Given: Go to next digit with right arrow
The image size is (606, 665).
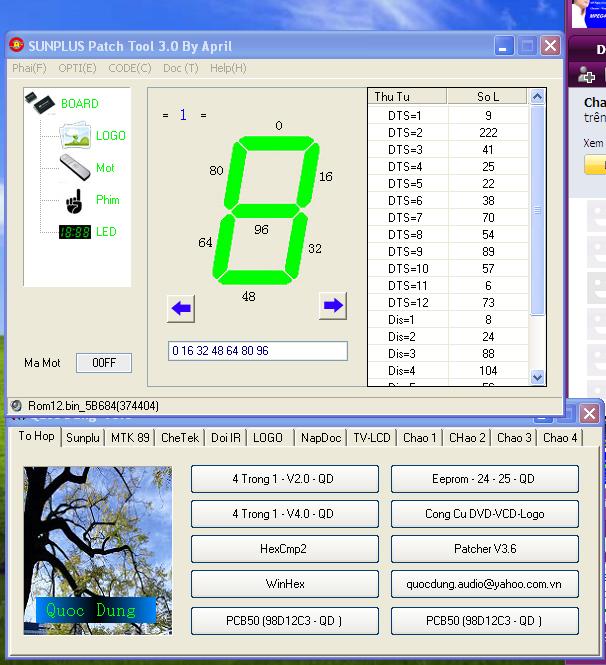Looking at the screenshot, I should (x=333, y=305).
